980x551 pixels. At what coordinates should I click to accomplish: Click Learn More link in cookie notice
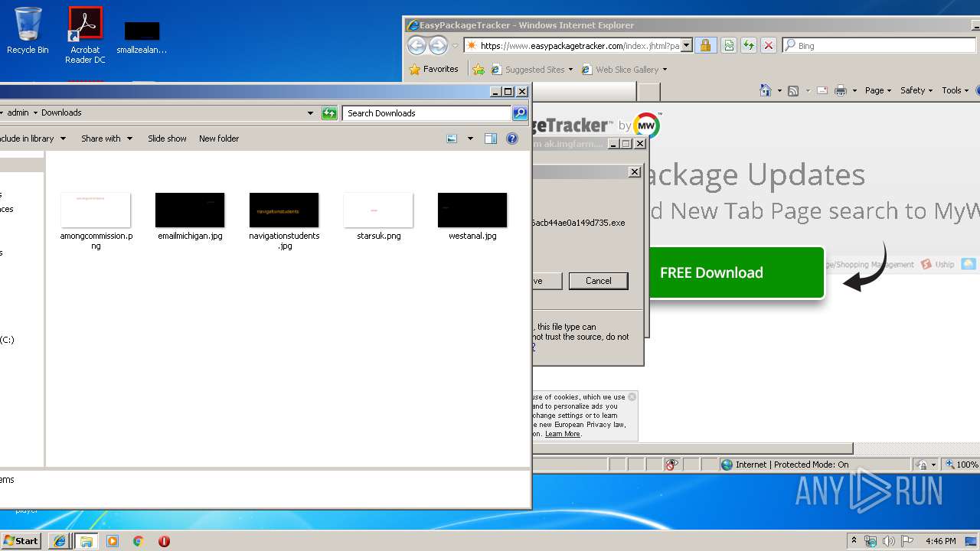coord(563,434)
